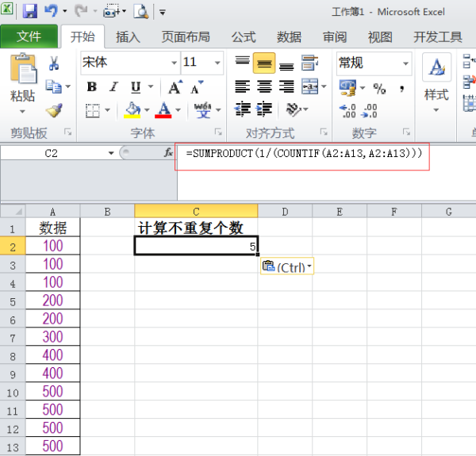The width and height of the screenshot is (476, 456).
Task: Open the 文件 File tab
Action: tap(29, 36)
